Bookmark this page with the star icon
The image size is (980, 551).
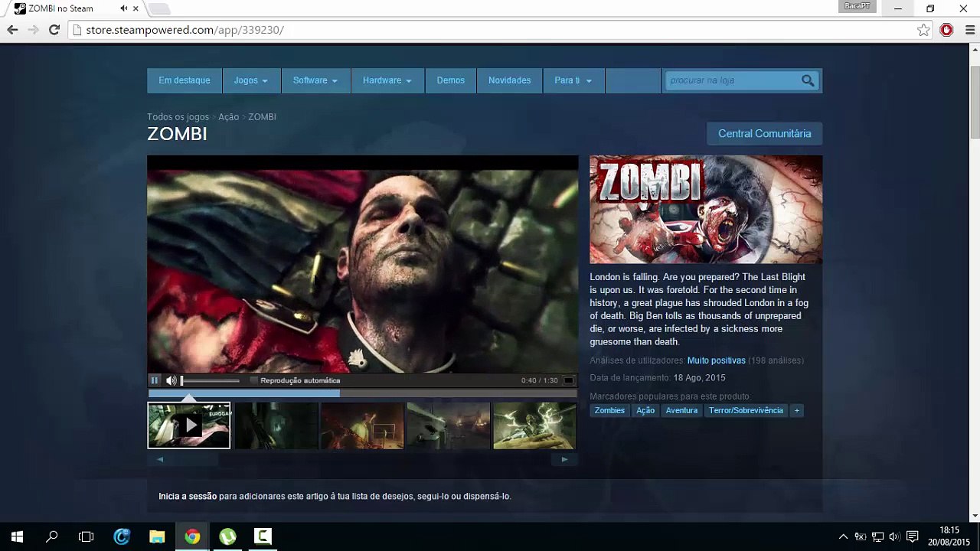click(x=924, y=30)
